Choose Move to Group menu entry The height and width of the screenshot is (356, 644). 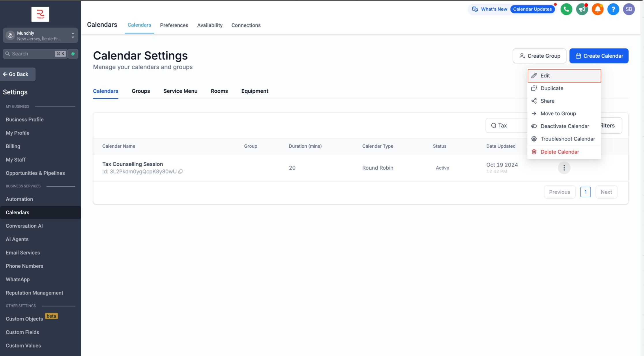point(558,113)
